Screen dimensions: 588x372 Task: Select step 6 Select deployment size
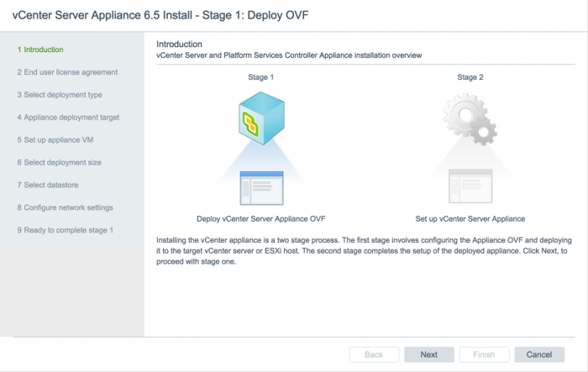tap(60, 162)
